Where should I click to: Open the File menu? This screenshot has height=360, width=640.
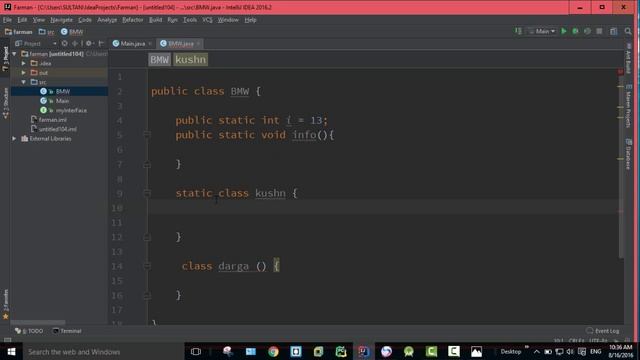click(7, 20)
